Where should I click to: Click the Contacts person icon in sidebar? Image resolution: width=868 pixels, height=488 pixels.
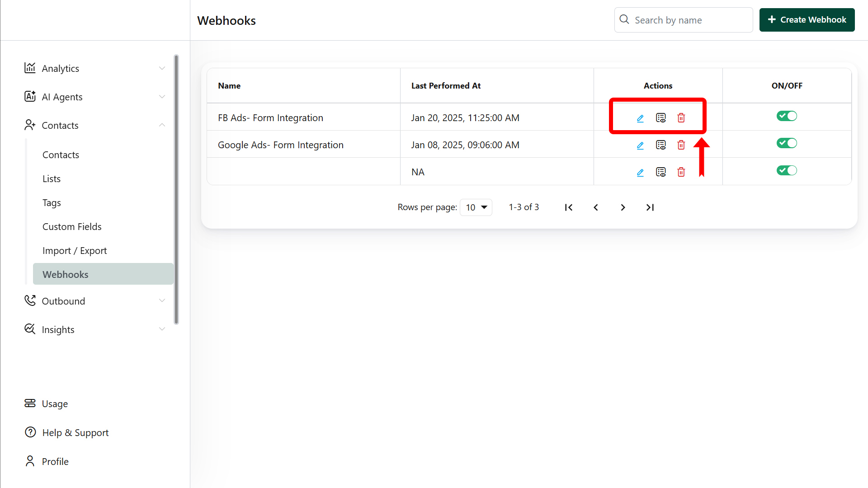pos(30,125)
